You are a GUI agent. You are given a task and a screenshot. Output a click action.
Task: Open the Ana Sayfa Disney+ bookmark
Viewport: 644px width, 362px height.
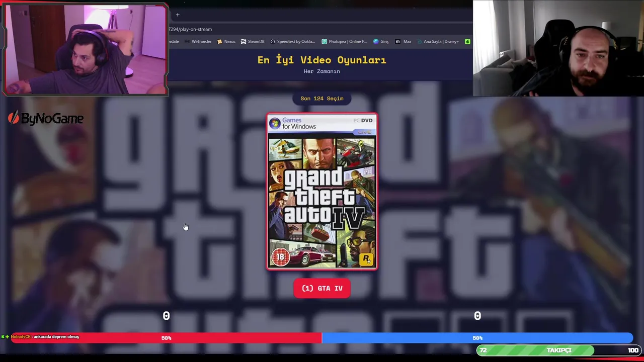438,42
